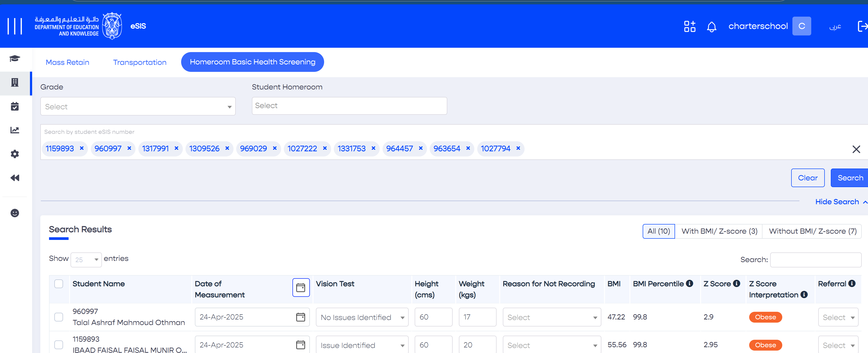Click the graduation cap sidebar icon
The width and height of the screenshot is (868, 353).
pyautogui.click(x=15, y=59)
